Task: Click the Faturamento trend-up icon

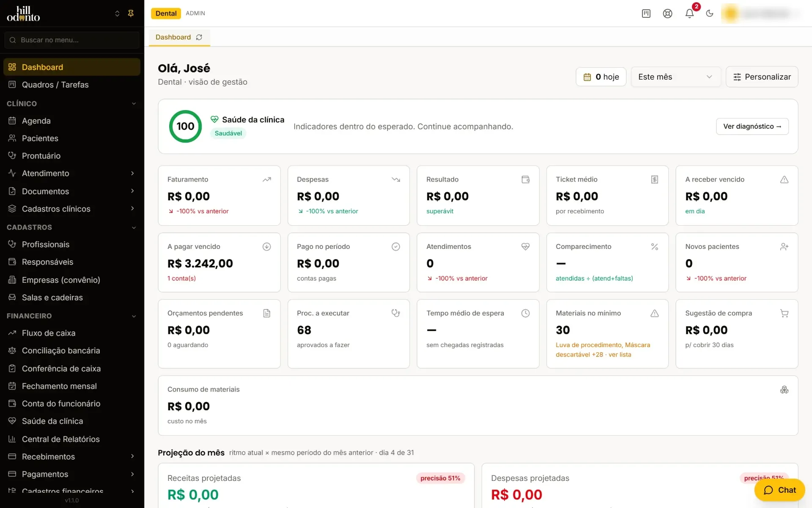Action: click(266, 179)
